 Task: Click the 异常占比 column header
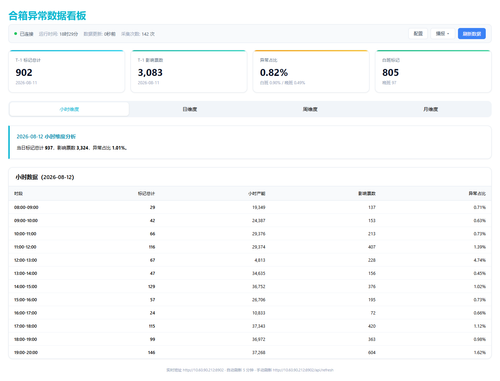coord(477,194)
